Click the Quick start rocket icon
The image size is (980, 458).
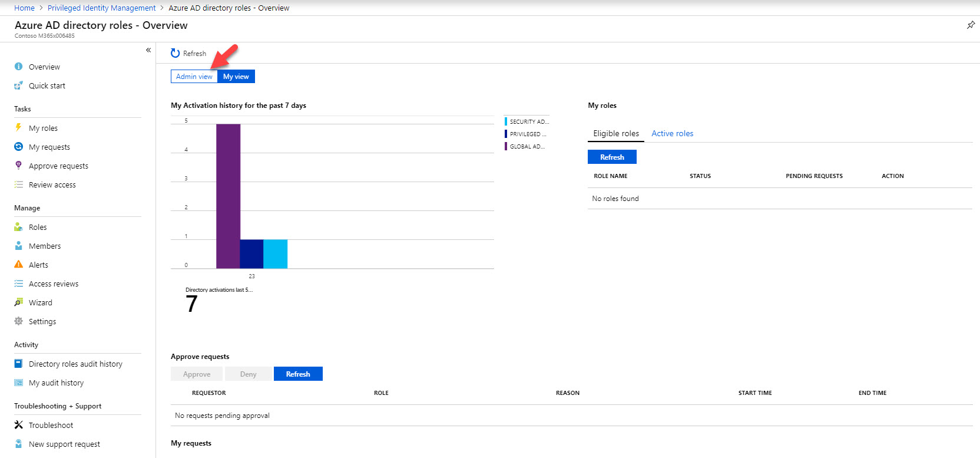tap(18, 85)
